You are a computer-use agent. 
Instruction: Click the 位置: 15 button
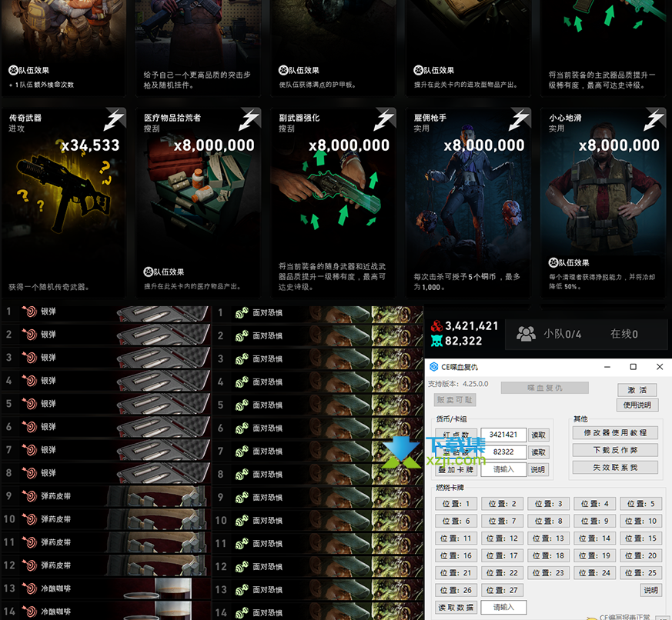coord(640,538)
